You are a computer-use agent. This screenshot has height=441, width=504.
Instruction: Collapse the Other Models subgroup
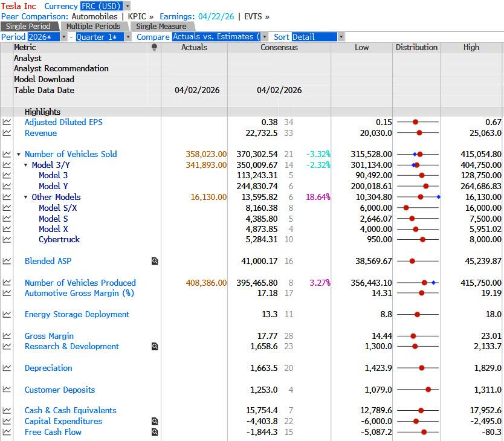[26, 198]
